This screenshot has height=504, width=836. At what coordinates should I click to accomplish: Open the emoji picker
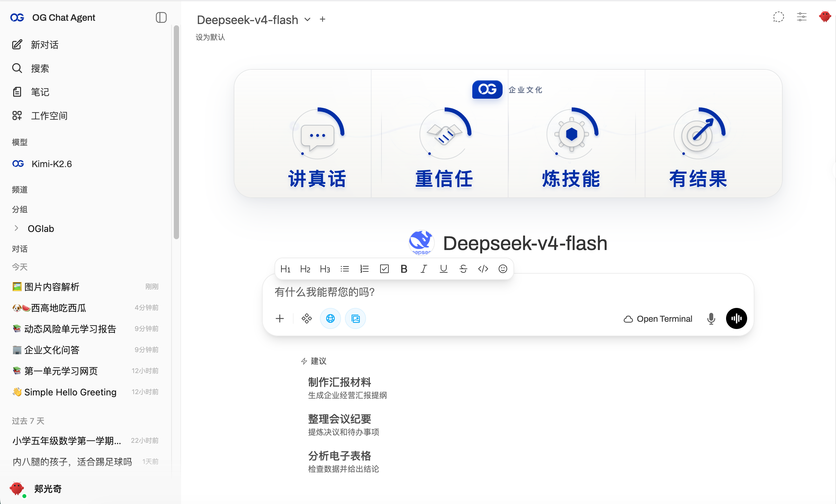(503, 269)
